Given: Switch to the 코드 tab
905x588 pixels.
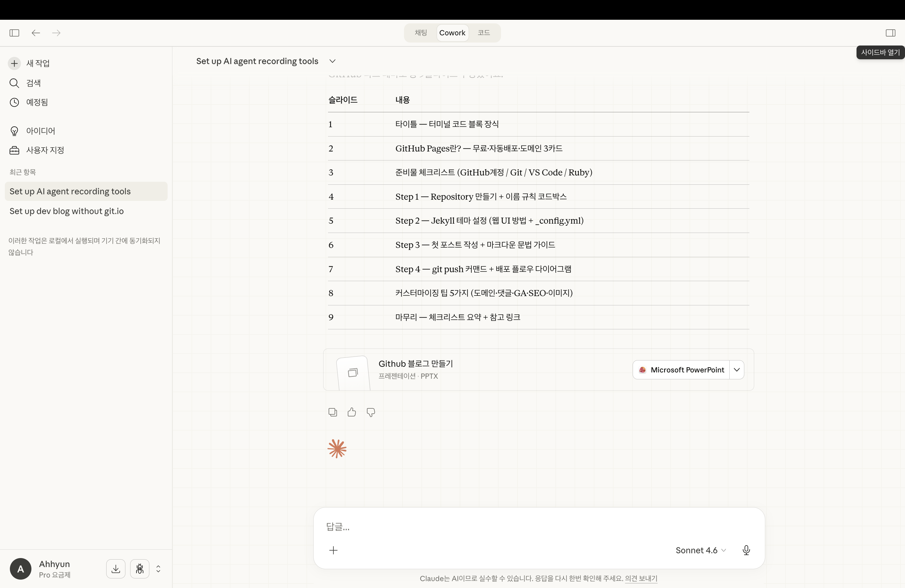Looking at the screenshot, I should [x=484, y=33].
